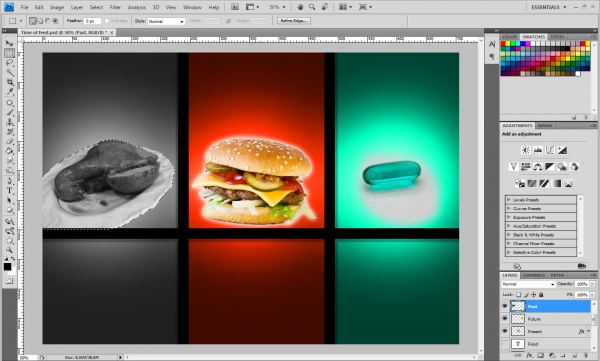The height and width of the screenshot is (361, 600).
Task: Select the Path Selection tool
Action: click(x=9, y=200)
